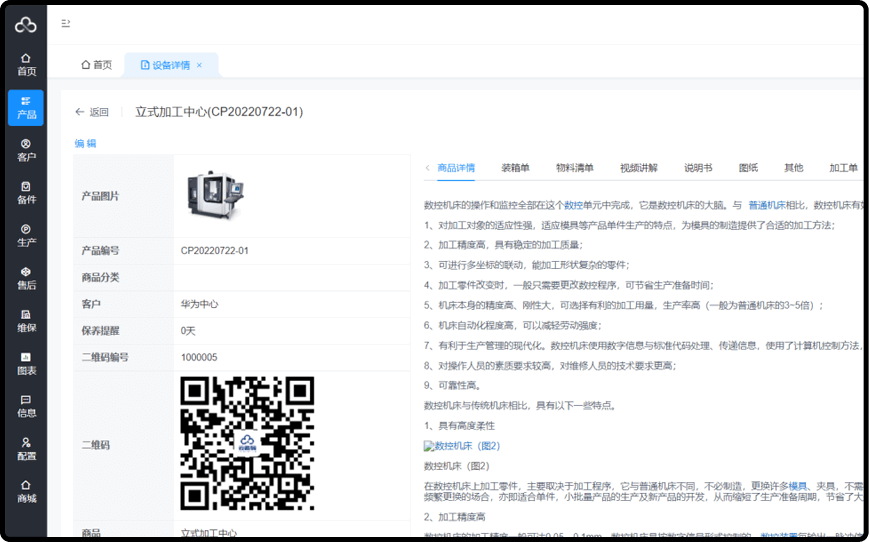The height and width of the screenshot is (542, 869).
Task: Open the 售后 after-sales module
Action: [x=26, y=278]
